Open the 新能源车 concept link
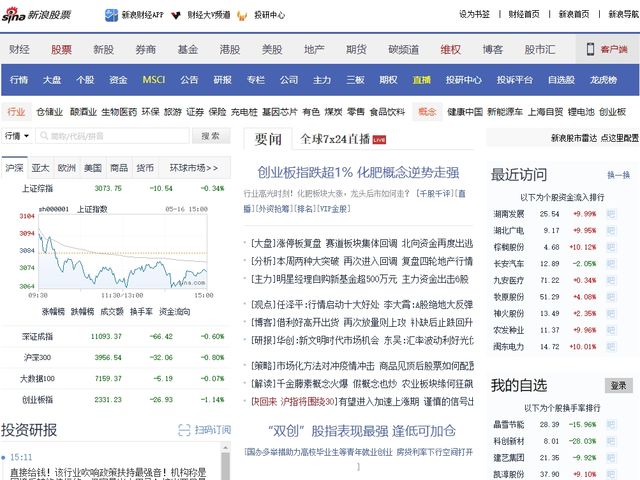Screen dimensions: 640x480 [x=505, y=111]
